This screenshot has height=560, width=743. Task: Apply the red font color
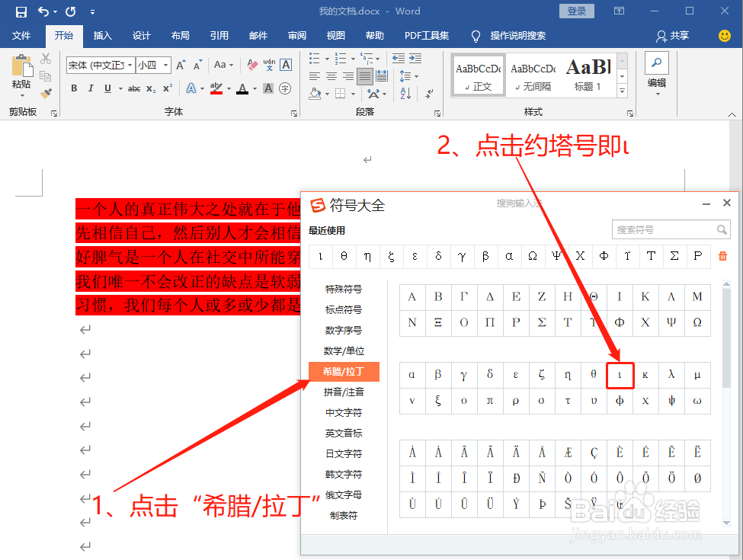[x=242, y=88]
